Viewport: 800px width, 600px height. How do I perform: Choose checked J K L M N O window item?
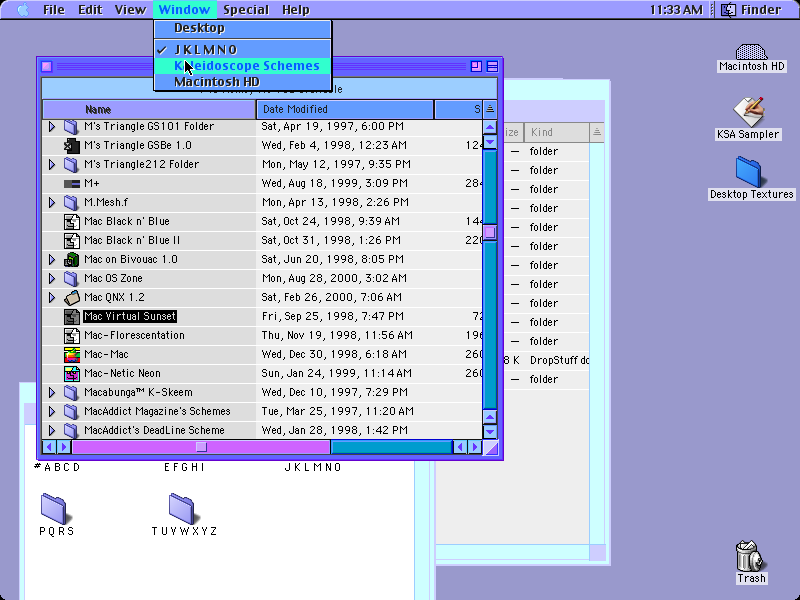point(242,49)
